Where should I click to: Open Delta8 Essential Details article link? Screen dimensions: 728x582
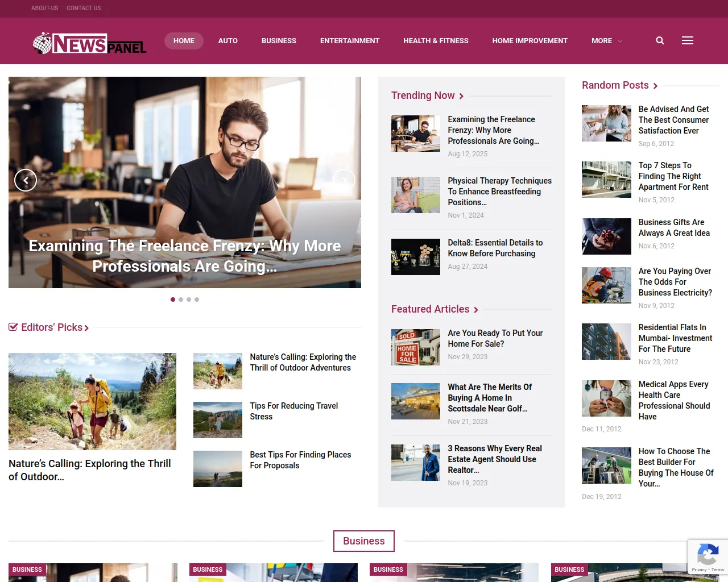[495, 248]
